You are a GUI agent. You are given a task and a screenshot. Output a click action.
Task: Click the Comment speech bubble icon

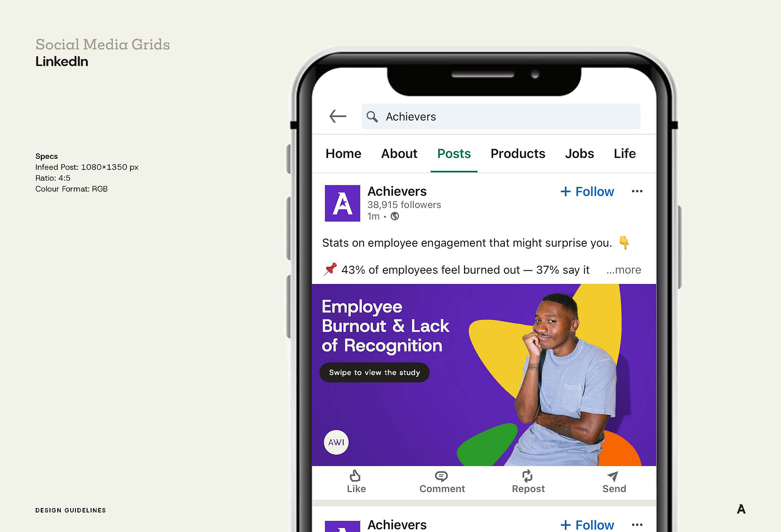[441, 477]
